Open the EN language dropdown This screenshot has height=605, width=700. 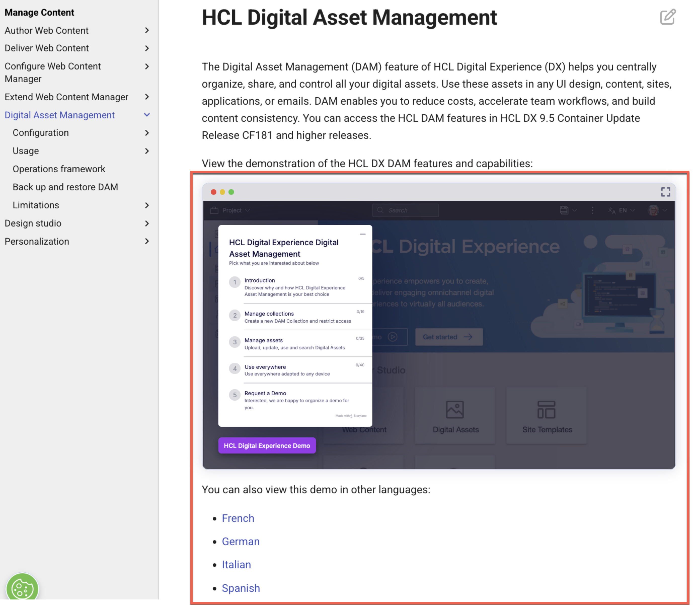point(622,210)
